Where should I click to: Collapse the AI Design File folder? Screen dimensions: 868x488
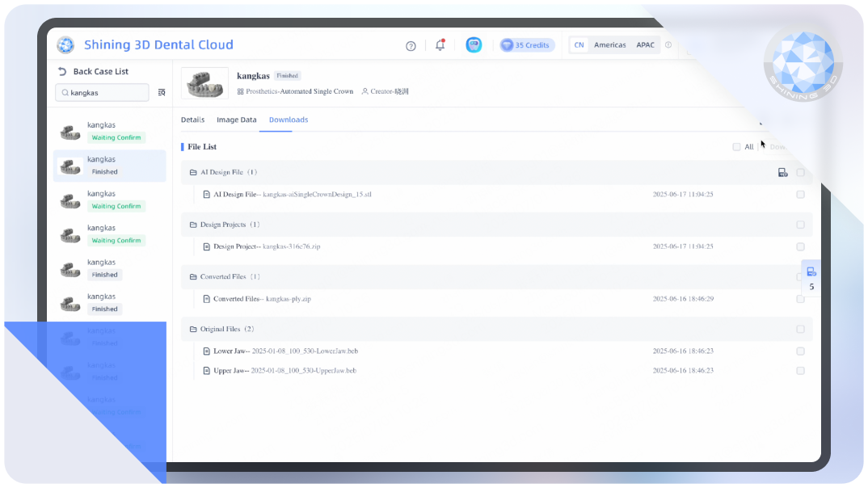pyautogui.click(x=193, y=172)
